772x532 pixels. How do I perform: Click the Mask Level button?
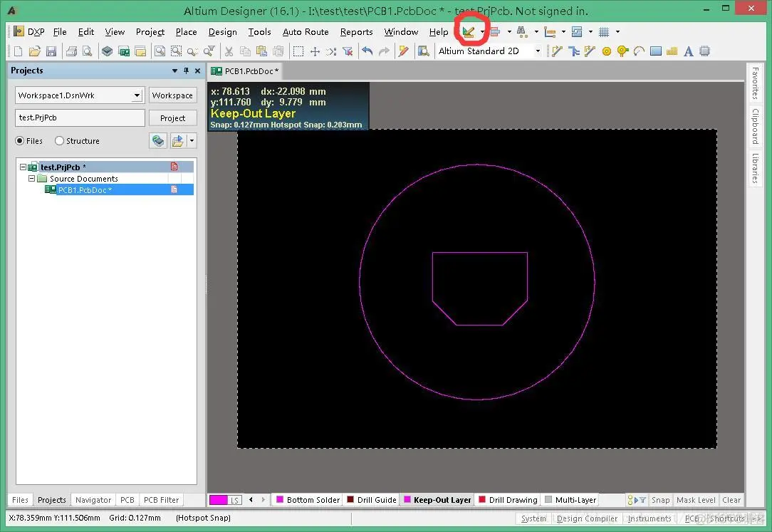coord(696,500)
